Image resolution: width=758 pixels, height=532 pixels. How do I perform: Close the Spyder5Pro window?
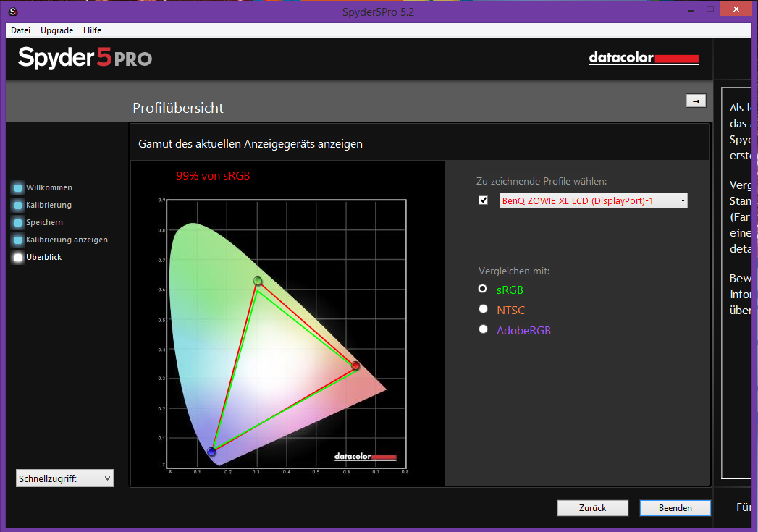coord(736,9)
